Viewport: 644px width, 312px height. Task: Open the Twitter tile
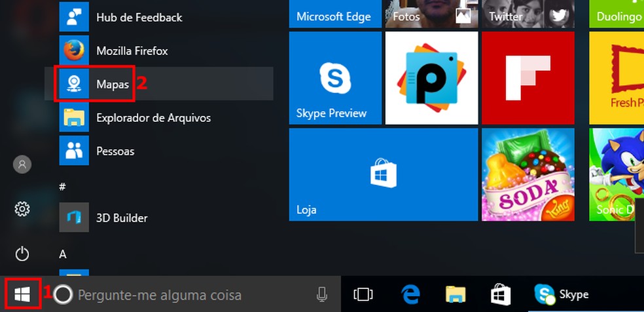click(528, 14)
